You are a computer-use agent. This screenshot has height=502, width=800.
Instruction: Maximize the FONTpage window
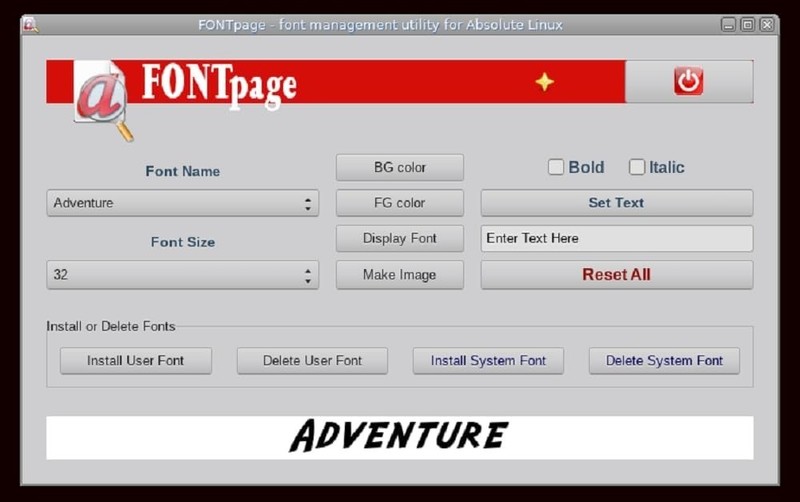pos(747,24)
